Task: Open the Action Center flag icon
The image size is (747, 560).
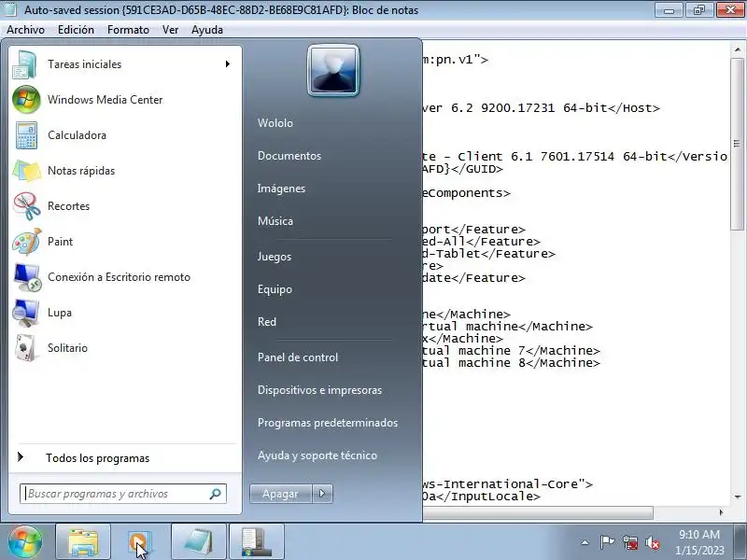Action: pyautogui.click(x=607, y=542)
